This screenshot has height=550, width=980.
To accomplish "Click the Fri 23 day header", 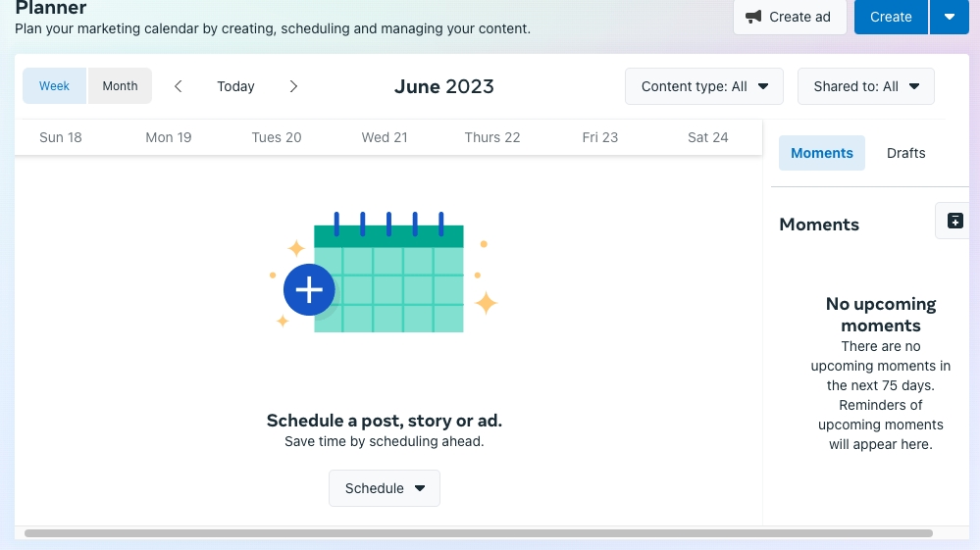I will coord(599,137).
